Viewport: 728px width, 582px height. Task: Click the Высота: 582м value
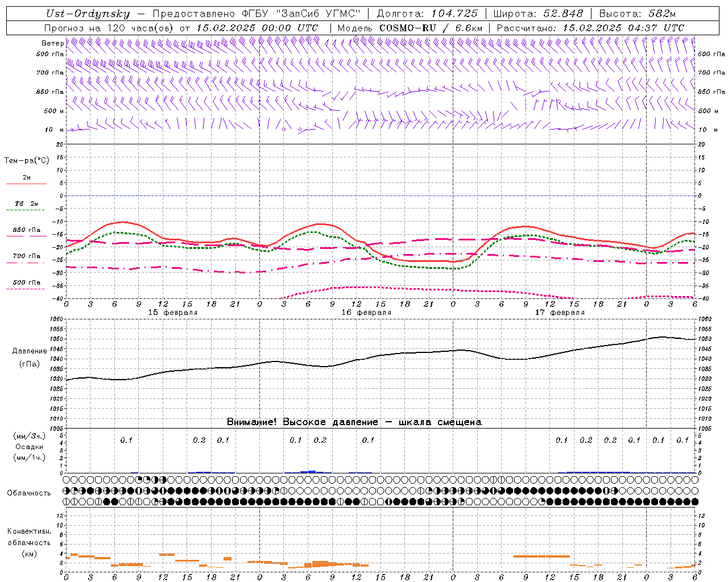click(x=638, y=14)
